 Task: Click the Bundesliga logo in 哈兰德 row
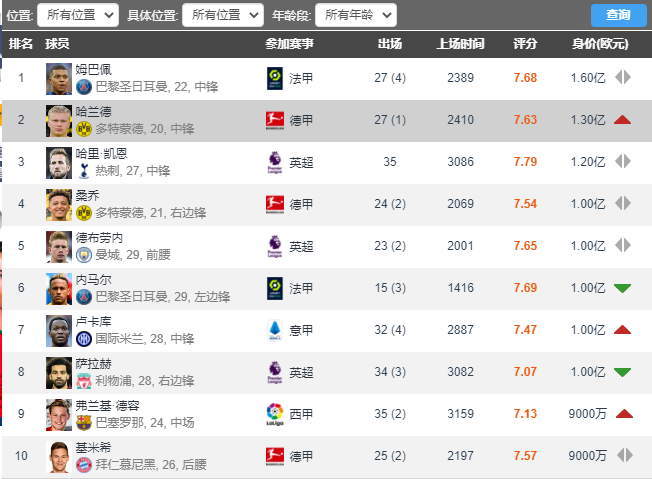(275, 121)
